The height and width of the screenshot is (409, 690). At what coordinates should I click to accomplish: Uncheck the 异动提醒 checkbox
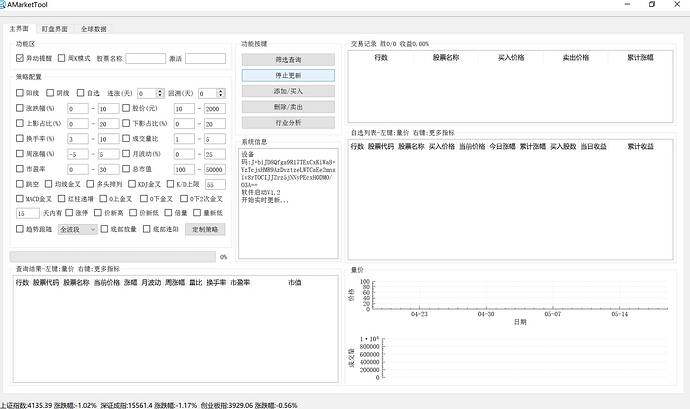[x=19, y=58]
